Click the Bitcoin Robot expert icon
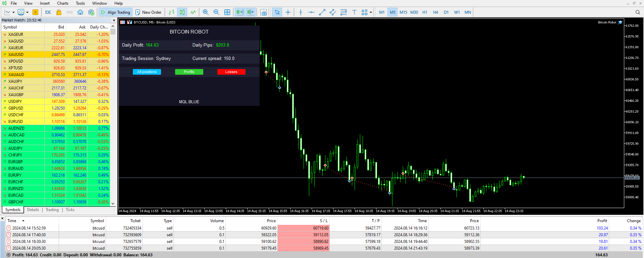Image resolution: width=644 pixels, height=258 pixels. (620, 22)
